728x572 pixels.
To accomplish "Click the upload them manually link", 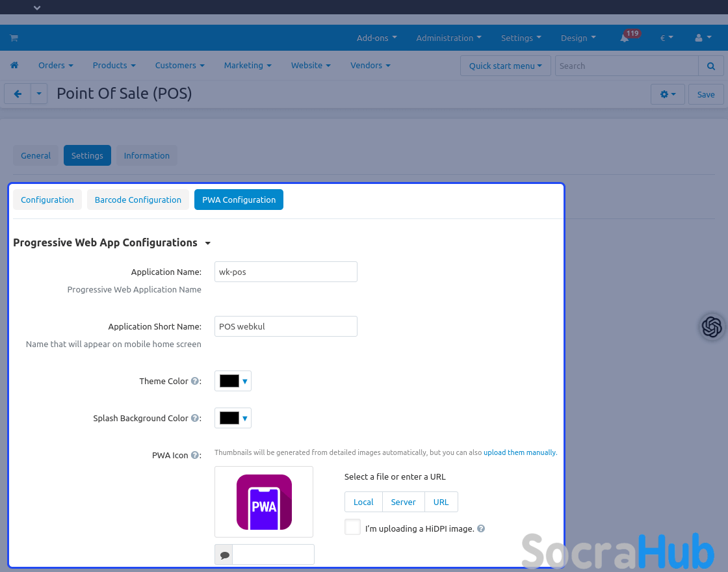I will point(519,452).
